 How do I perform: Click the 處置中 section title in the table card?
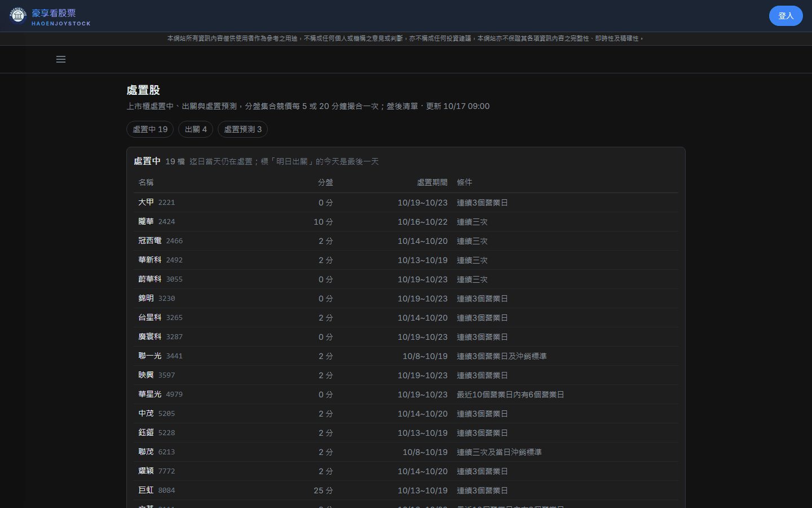pos(147,161)
